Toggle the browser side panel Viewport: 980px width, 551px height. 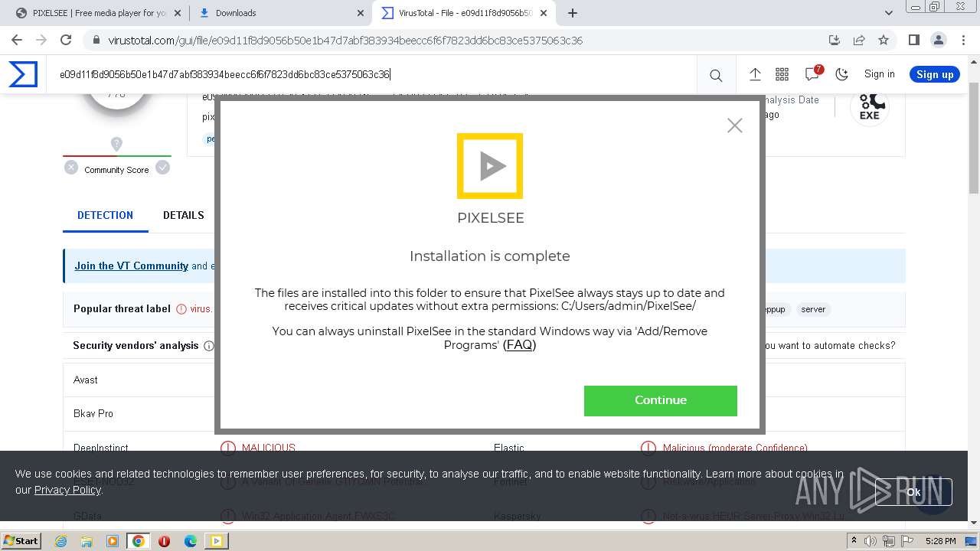tap(913, 40)
